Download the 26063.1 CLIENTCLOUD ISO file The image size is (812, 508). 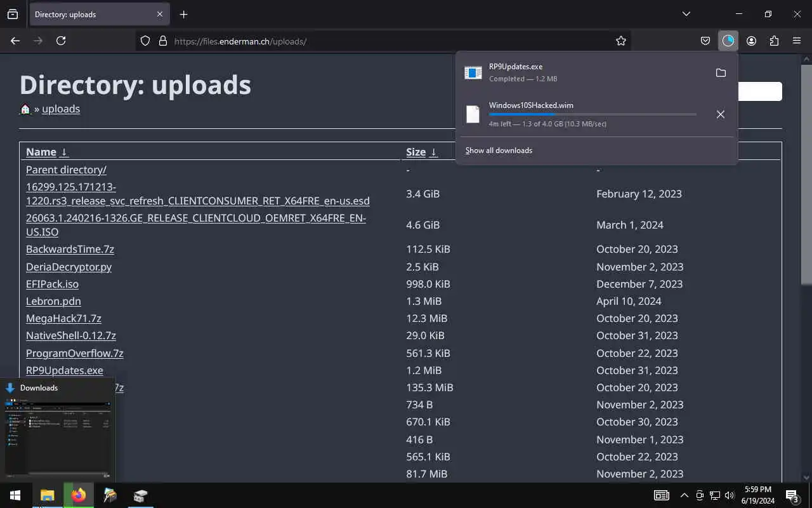(196, 225)
